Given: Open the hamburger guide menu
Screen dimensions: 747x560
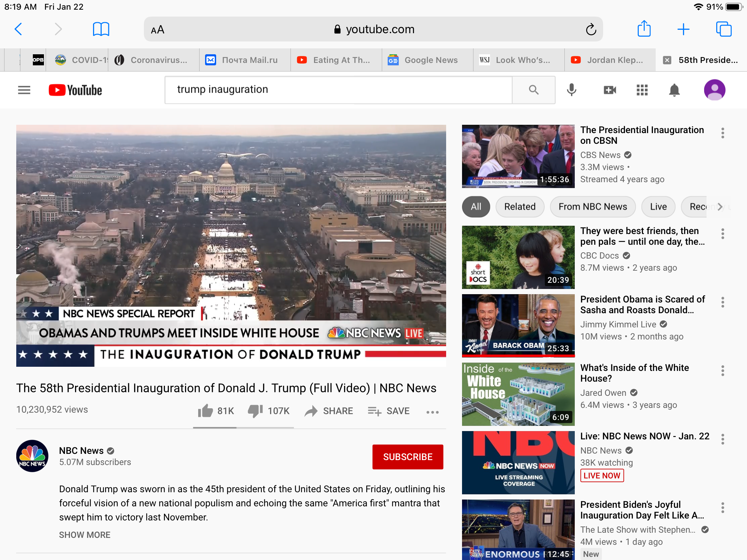Looking at the screenshot, I should pos(24,90).
